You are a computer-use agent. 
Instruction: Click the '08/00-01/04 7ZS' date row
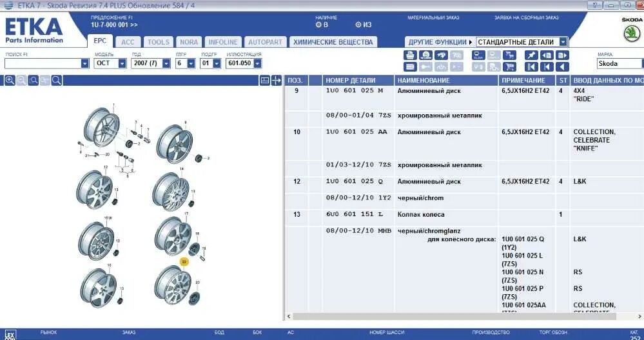pyautogui.click(x=358, y=115)
